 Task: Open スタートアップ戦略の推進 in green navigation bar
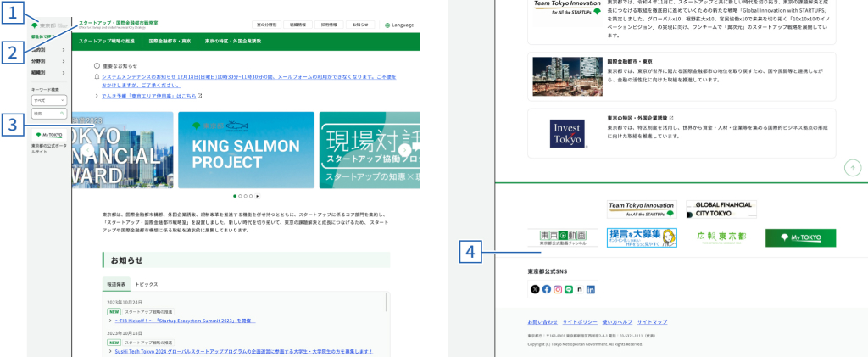coord(106,41)
